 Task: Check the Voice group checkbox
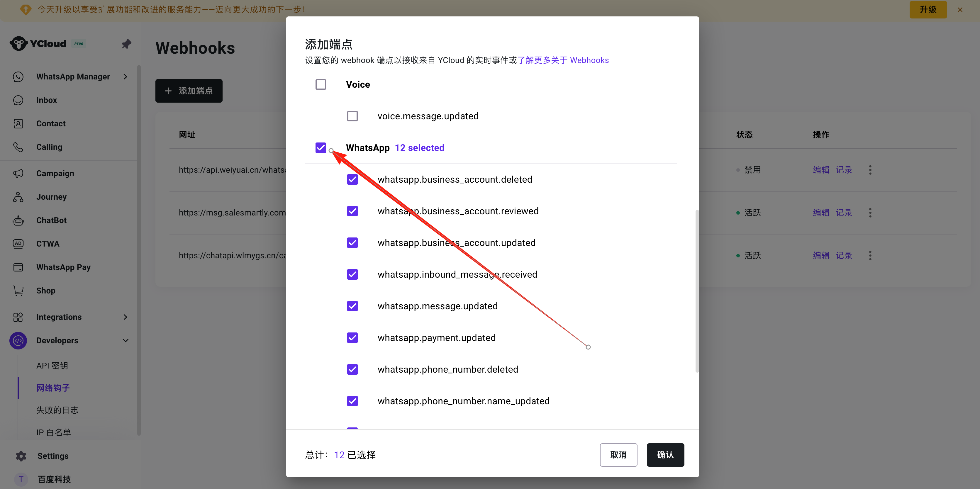(321, 84)
